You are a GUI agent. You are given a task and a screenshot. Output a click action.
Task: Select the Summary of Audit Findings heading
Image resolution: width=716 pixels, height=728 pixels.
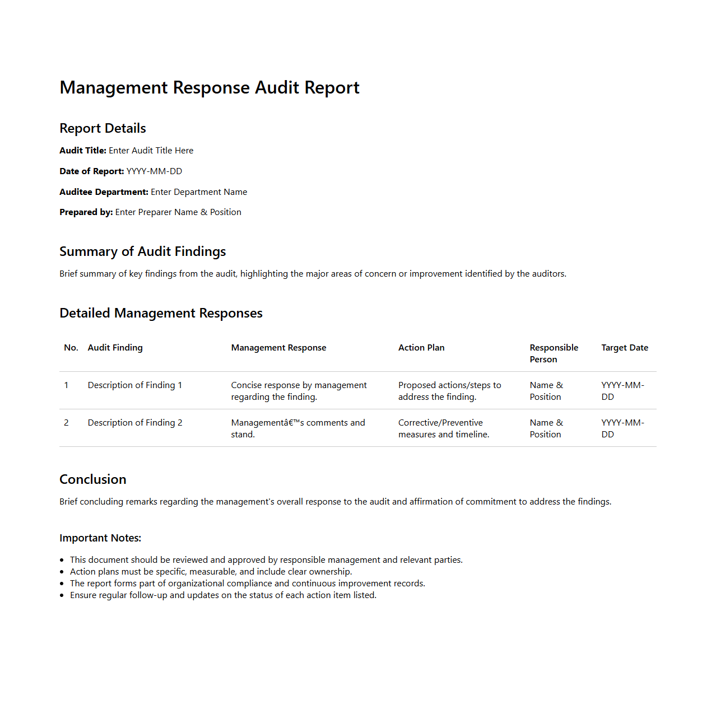[x=142, y=251]
